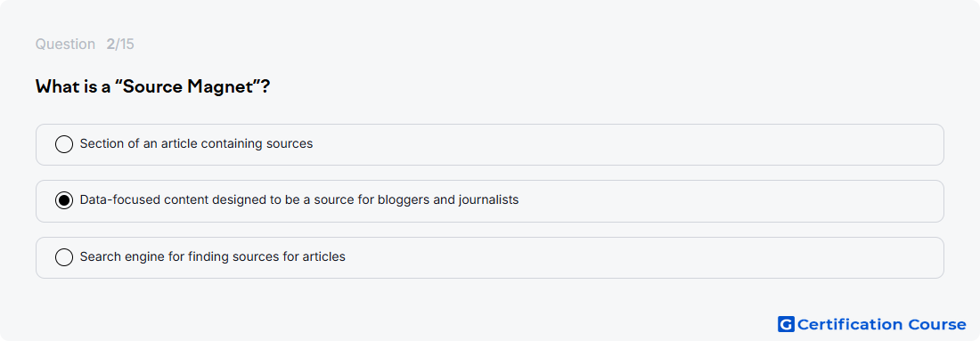Click empty space in first answer card

625,144
